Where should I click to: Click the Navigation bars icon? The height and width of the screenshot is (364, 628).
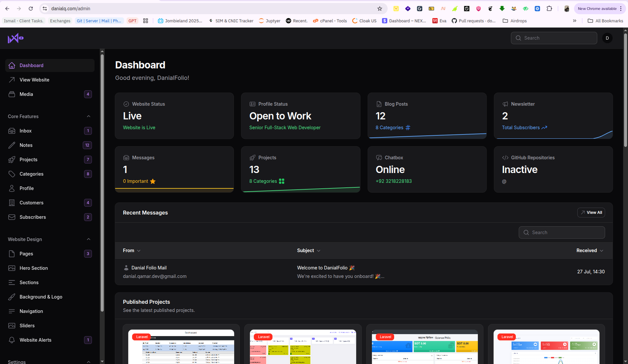pos(12,311)
